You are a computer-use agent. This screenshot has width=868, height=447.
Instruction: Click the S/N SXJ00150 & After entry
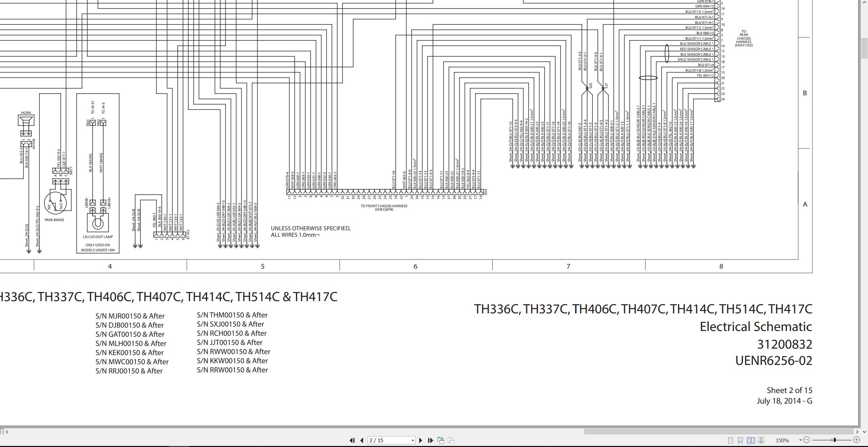click(x=230, y=324)
